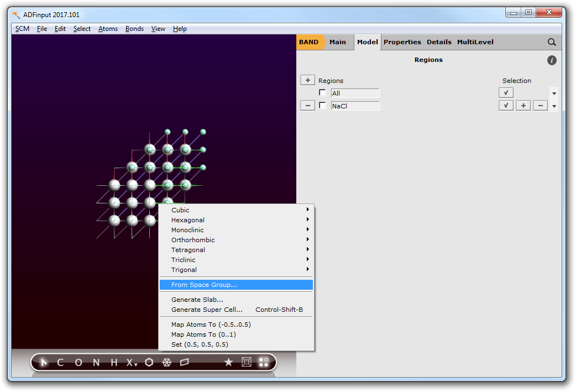Select the benzene ring structure tool

[x=149, y=363]
